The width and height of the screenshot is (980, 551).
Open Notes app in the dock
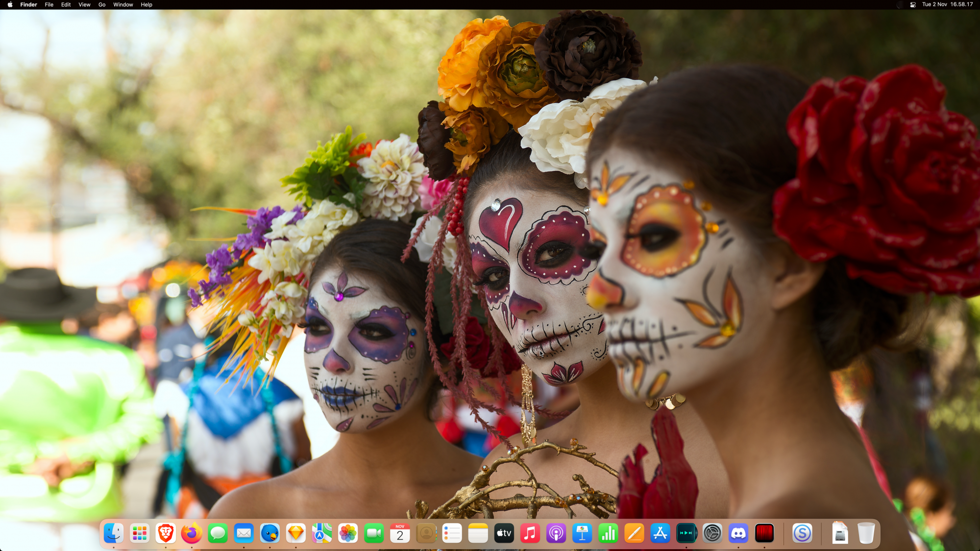pos(478,533)
